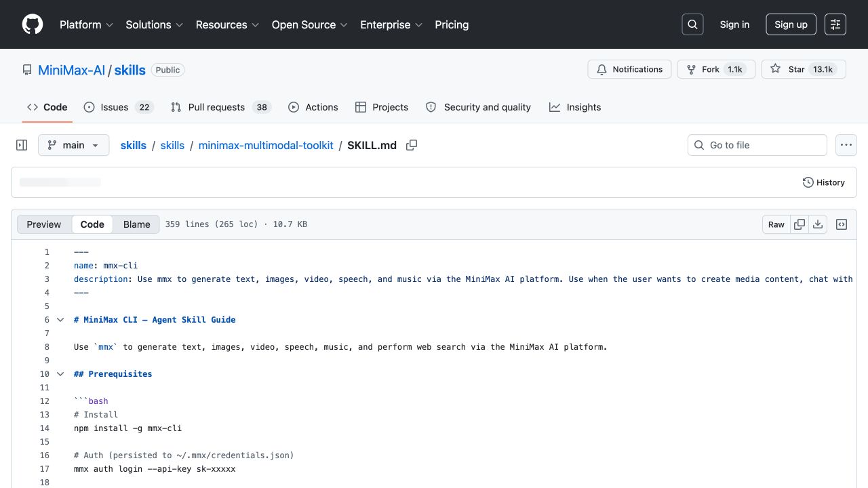Copy file path icon next to SKILL.md
This screenshot has height=488, width=868.
[x=412, y=145]
